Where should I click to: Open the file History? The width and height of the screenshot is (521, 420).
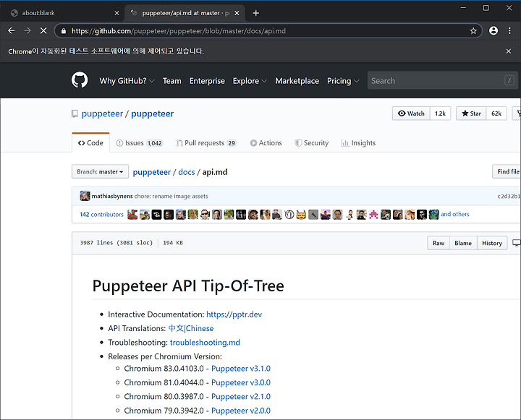tap(492, 243)
